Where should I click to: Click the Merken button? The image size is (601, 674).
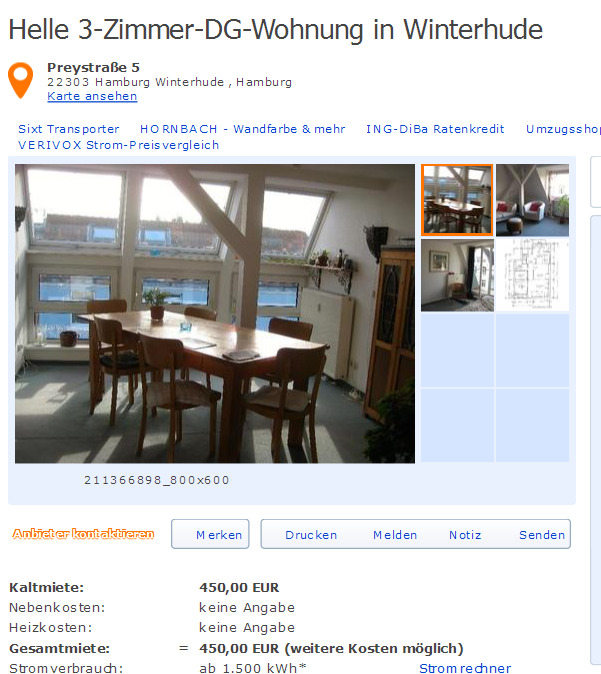pyautogui.click(x=210, y=534)
